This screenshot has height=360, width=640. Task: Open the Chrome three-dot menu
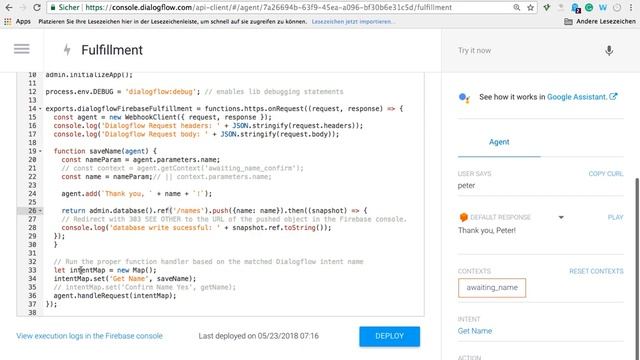pos(631,7)
